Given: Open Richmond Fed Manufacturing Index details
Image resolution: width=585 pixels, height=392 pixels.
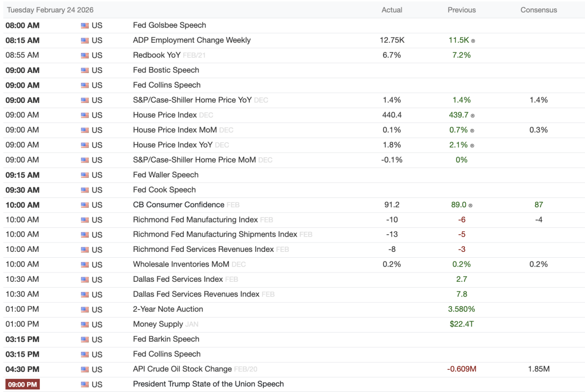Looking at the screenshot, I should 195,220.
